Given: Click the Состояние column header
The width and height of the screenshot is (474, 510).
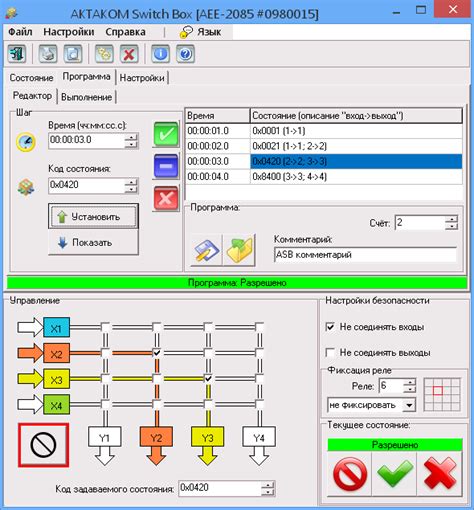Looking at the screenshot, I should 356,116.
